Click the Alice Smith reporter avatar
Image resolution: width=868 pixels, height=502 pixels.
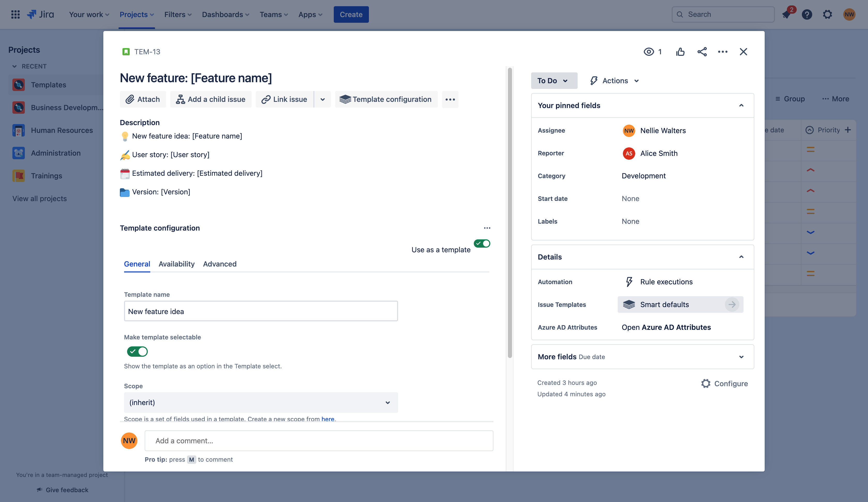629,154
